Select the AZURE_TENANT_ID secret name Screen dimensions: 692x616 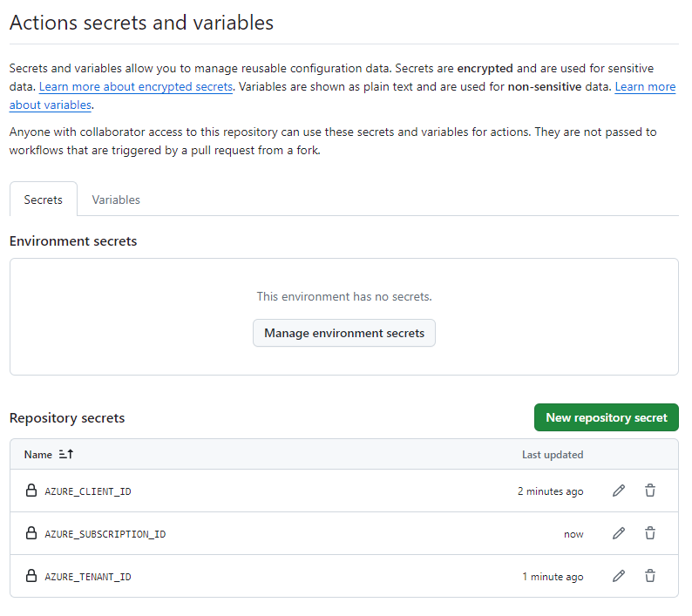tap(88, 577)
